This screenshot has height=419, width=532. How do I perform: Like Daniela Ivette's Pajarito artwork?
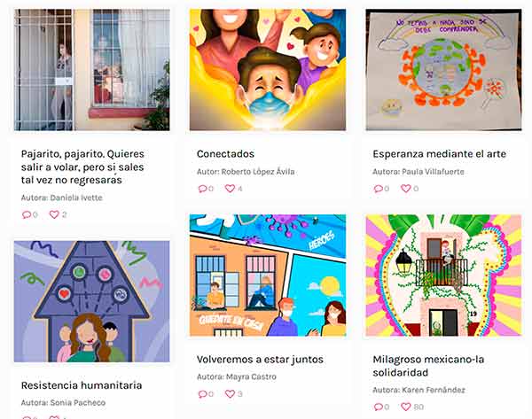coord(54,214)
